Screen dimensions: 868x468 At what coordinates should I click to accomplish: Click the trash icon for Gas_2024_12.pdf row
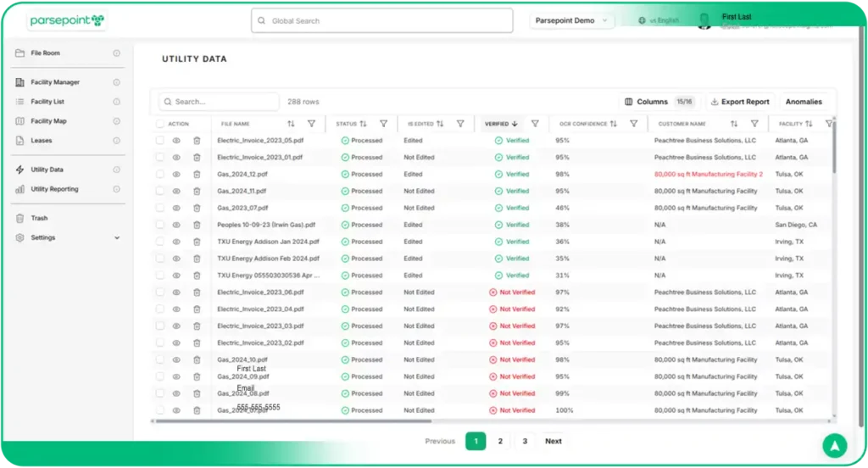(x=197, y=174)
